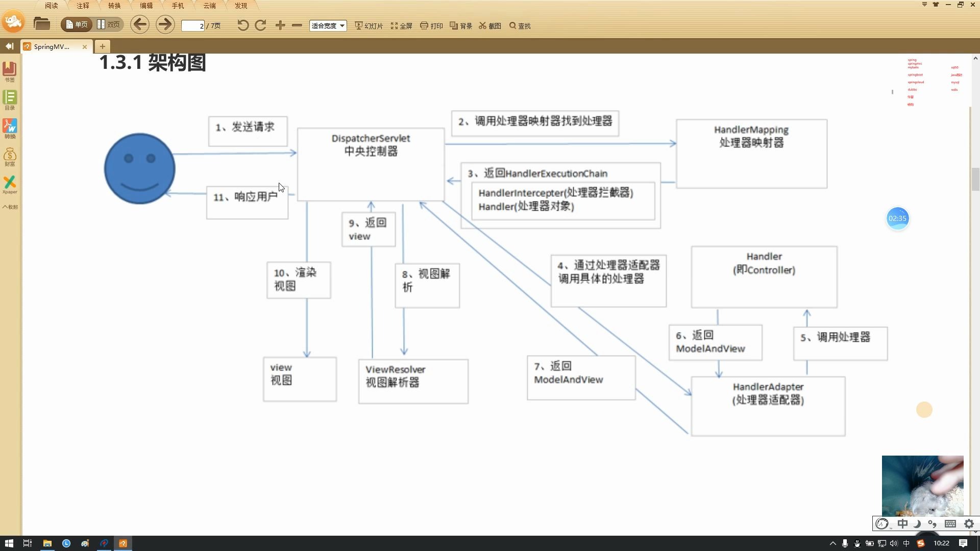Screen dimensions: 980x551
Task: Click the 查找 search icon
Action: 513,26
